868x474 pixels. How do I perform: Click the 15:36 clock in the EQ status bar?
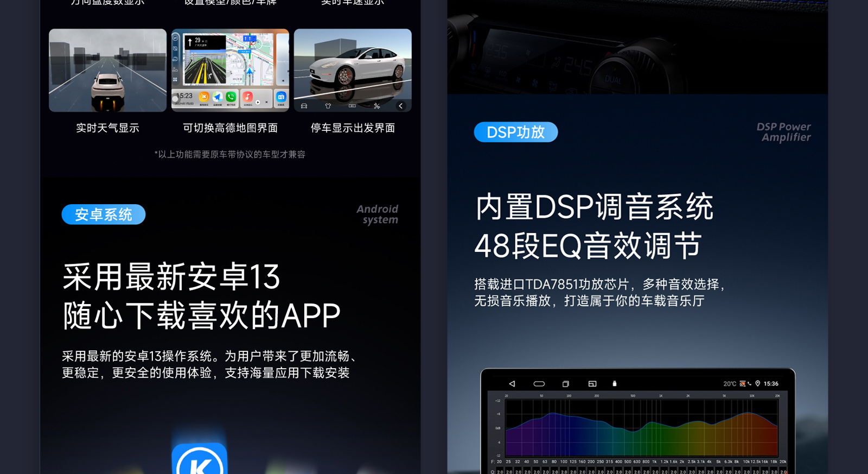(771, 384)
